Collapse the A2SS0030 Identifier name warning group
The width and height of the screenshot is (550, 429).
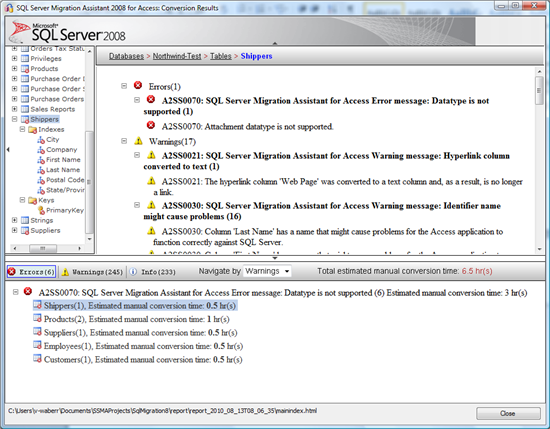point(137,205)
